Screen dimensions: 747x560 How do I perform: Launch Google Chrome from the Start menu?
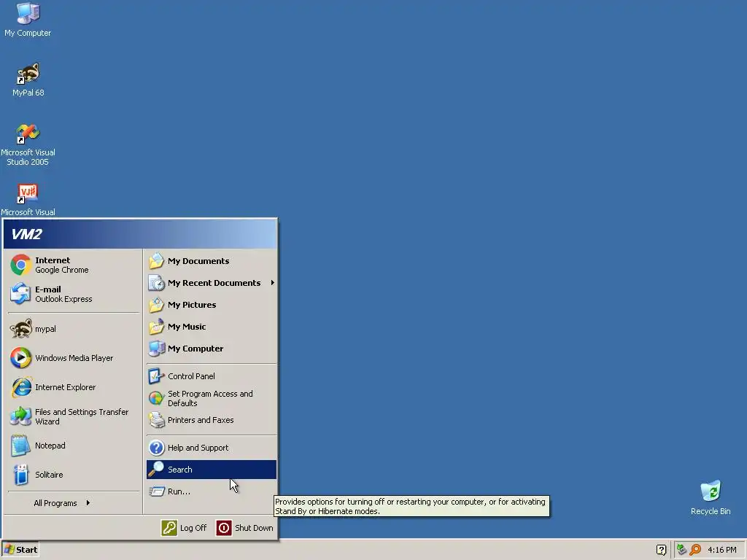coord(74,265)
